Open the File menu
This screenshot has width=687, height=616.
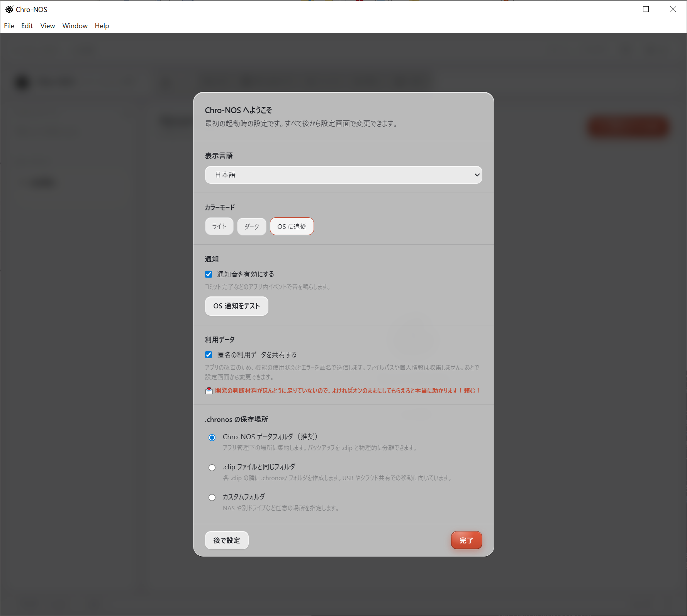click(x=9, y=26)
